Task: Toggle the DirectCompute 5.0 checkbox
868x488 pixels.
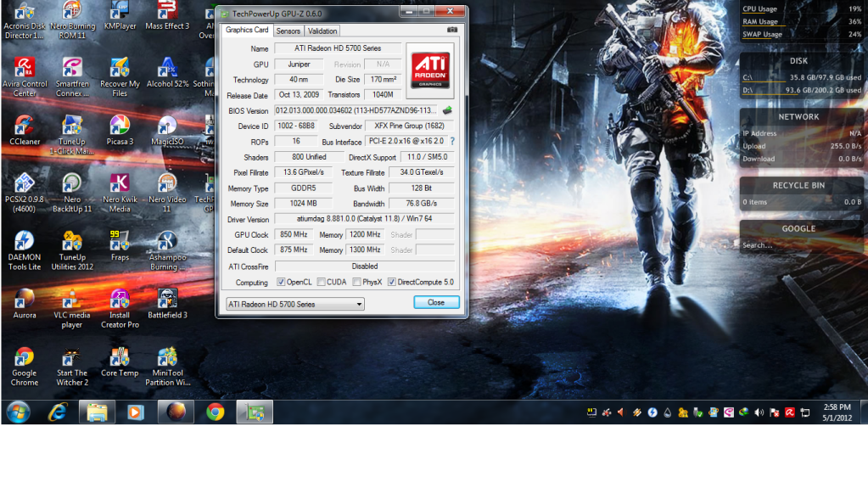Action: (x=392, y=282)
